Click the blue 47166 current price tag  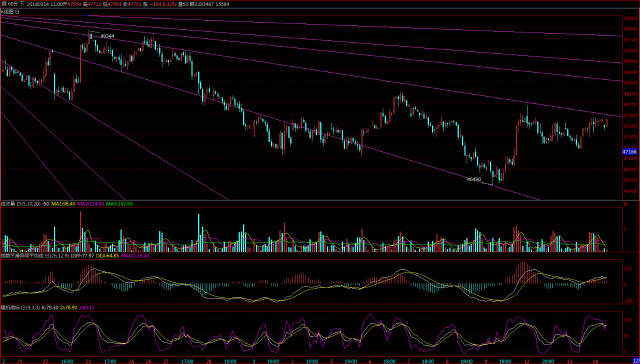point(629,151)
